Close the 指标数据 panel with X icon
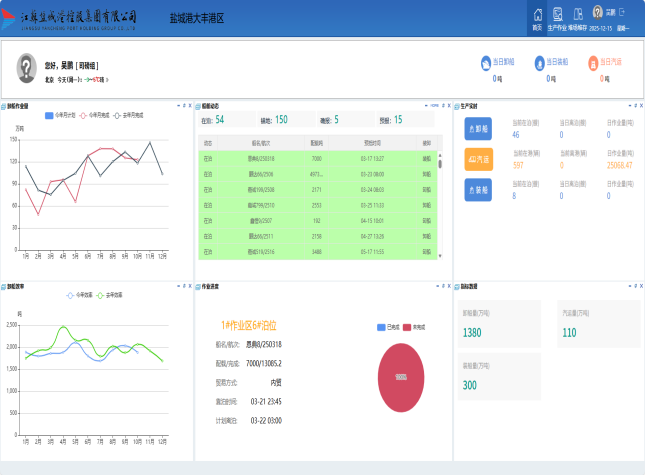The height and width of the screenshot is (475, 645). tap(640, 285)
